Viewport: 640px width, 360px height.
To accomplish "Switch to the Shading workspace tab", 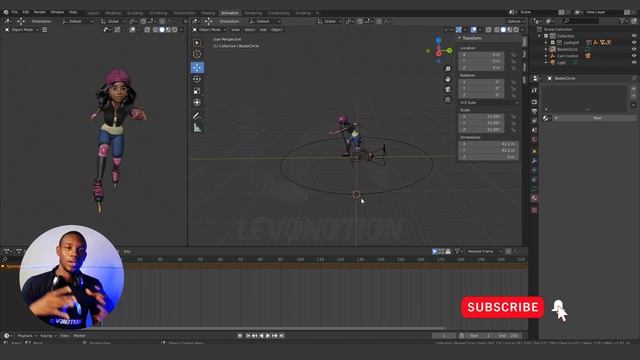I will click(x=208, y=13).
